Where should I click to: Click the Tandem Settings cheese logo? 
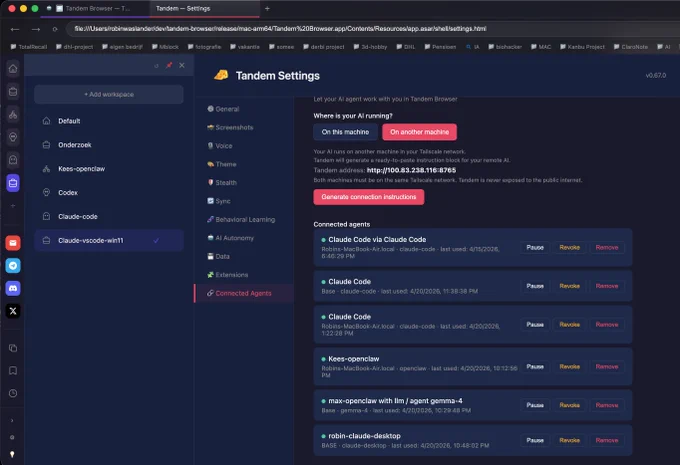pos(221,75)
